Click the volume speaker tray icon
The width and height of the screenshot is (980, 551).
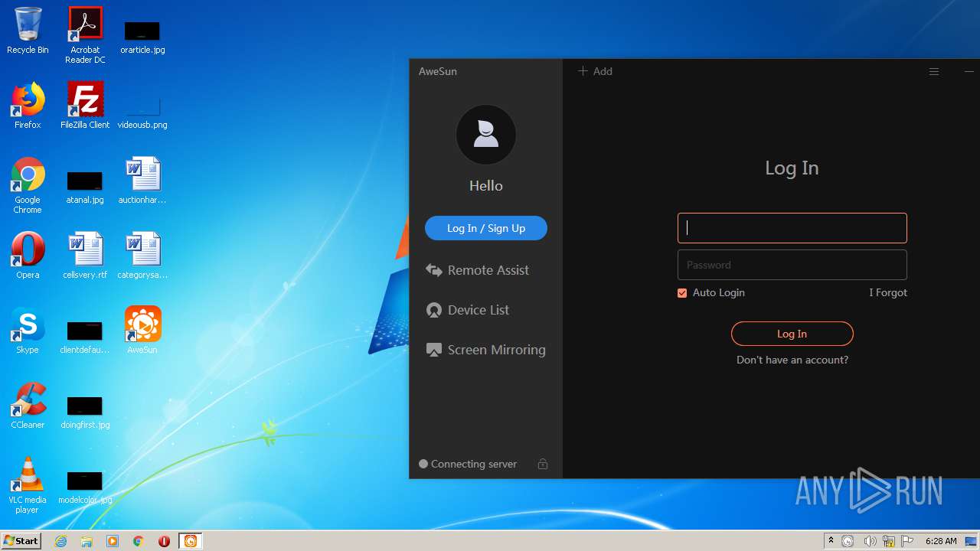tap(870, 541)
